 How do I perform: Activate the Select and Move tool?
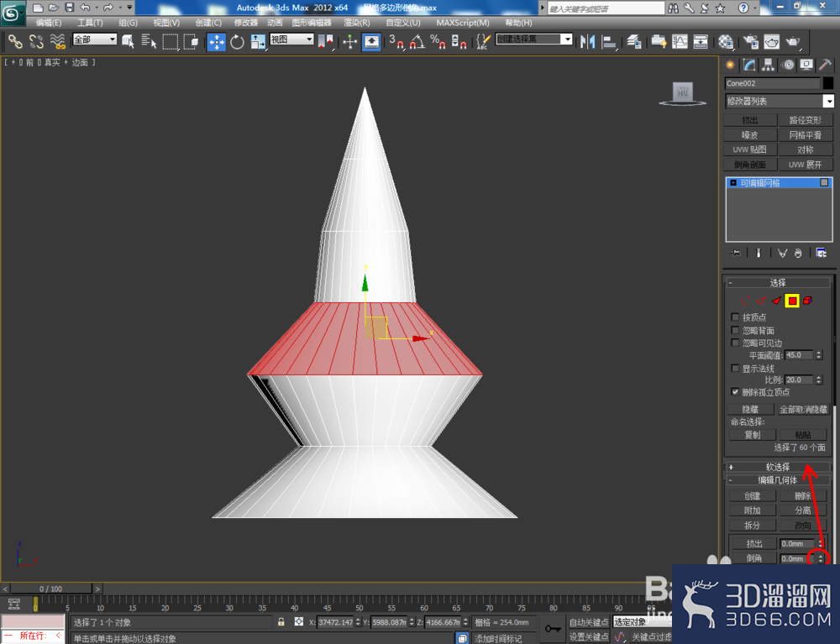(217, 42)
